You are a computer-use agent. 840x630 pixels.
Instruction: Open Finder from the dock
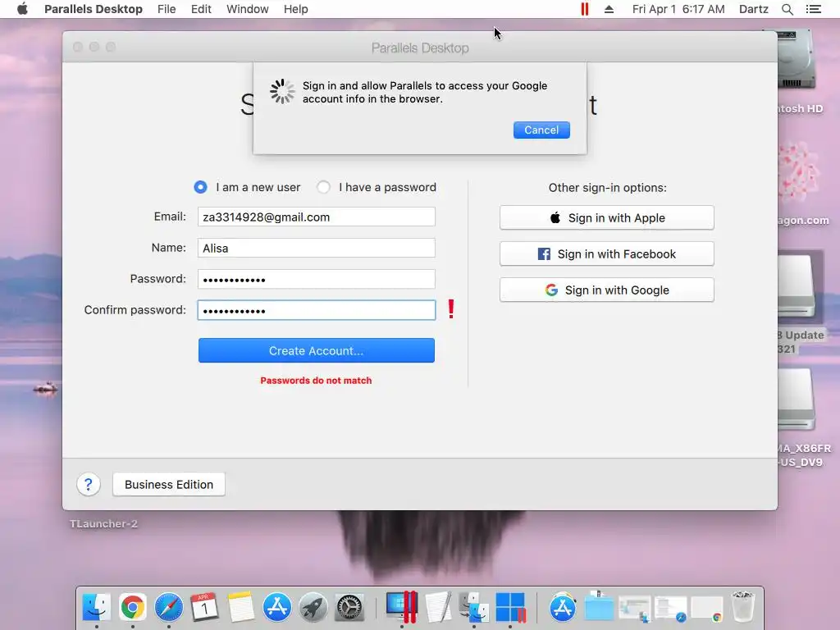(97, 607)
